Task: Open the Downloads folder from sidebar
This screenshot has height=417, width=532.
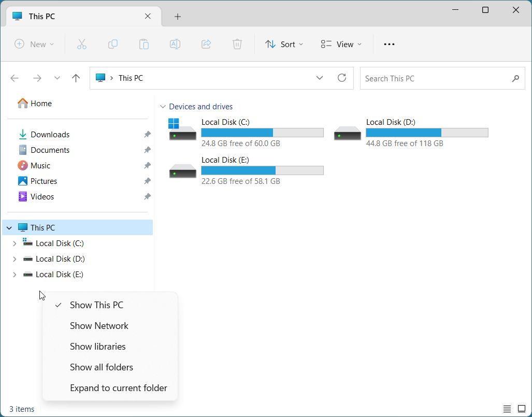Action: coord(49,134)
